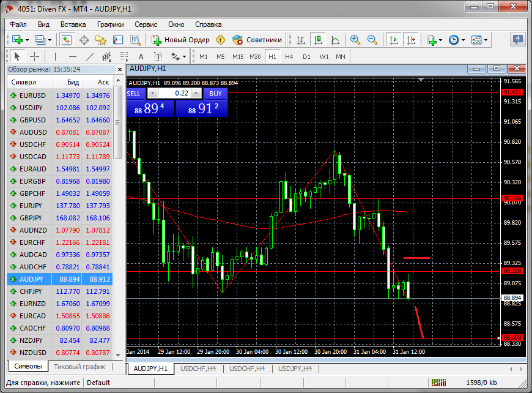Viewport: 532px width, 393px height.
Task: Open the Periods clock dropdown arrow
Action: (x=463, y=40)
